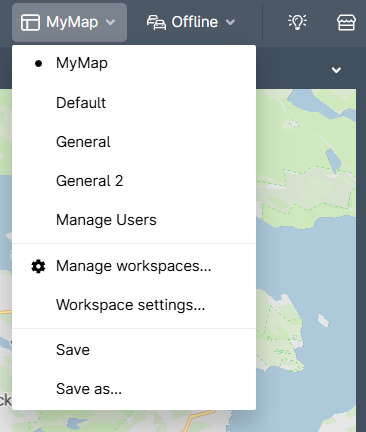Viewport: 366px width, 432px height.
Task: Select the active MyMap workspace bullet
Action: click(38, 63)
